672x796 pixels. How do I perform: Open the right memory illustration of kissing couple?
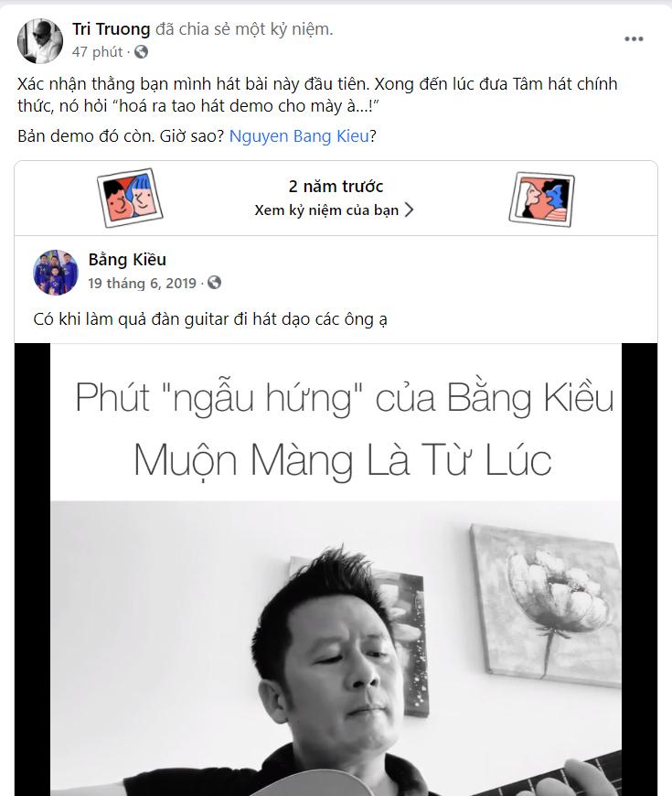pyautogui.click(x=541, y=199)
